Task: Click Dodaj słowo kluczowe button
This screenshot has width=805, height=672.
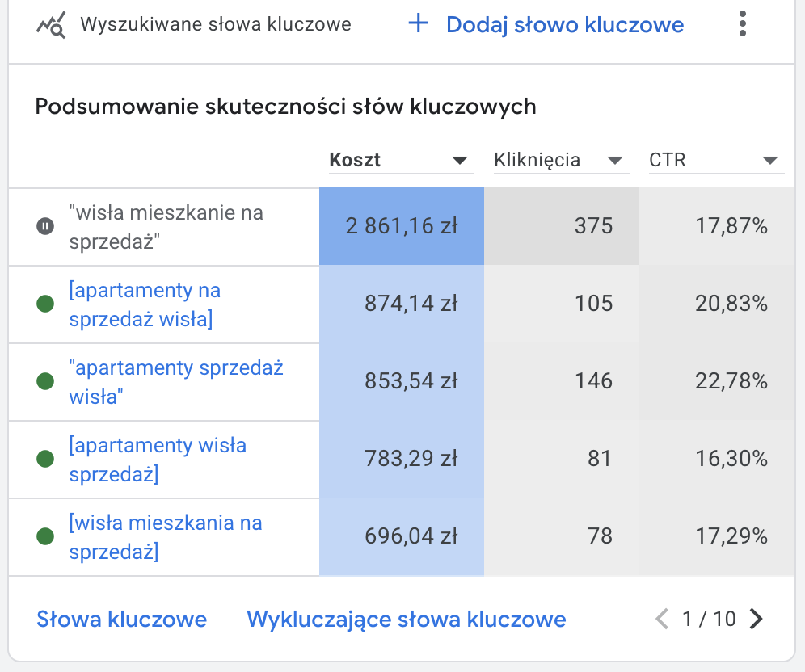Action: click(564, 25)
